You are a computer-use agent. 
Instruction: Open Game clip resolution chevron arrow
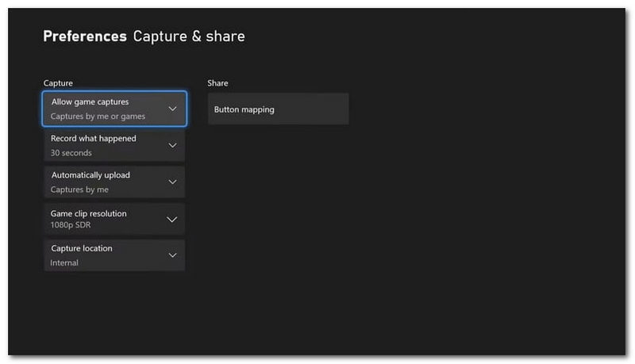pyautogui.click(x=172, y=220)
